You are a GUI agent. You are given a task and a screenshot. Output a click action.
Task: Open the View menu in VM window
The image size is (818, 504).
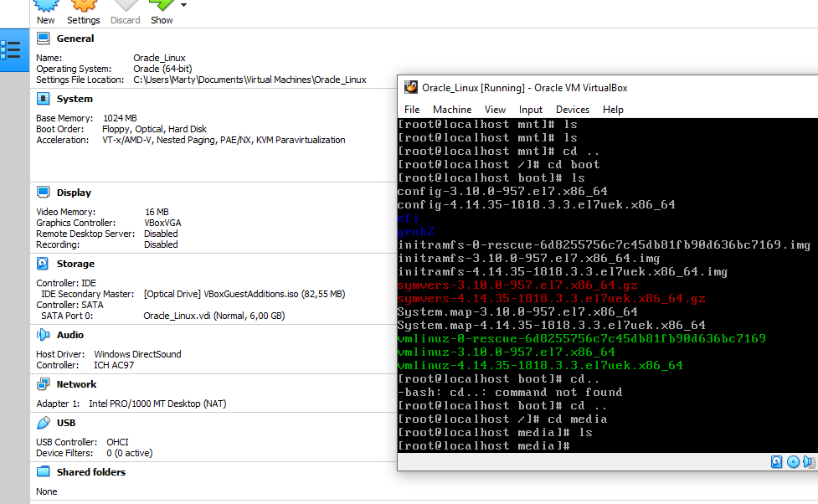[x=495, y=110]
